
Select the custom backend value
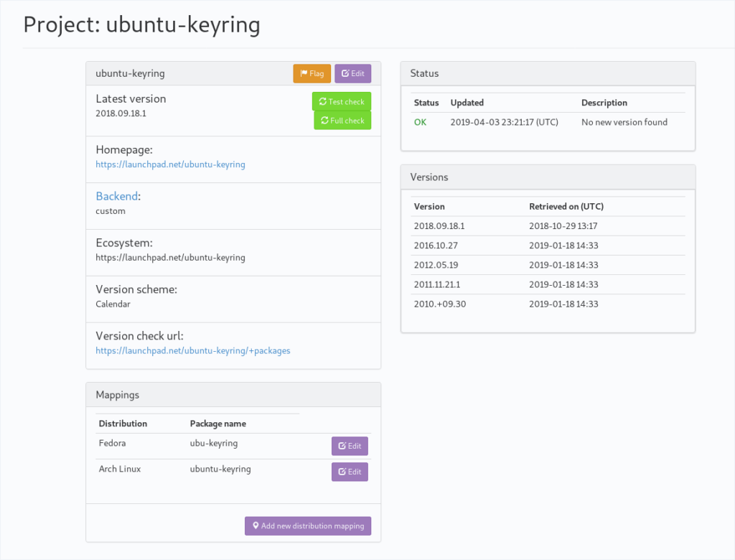111,211
